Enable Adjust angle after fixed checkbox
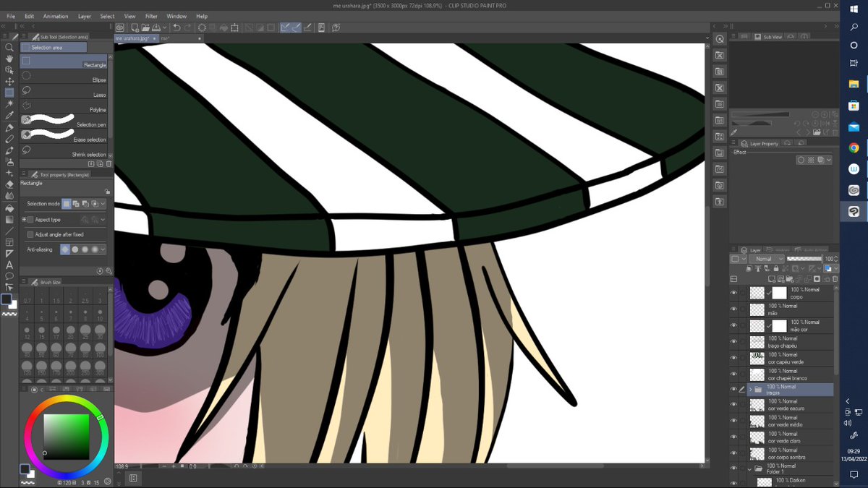The height and width of the screenshot is (488, 868). (30, 234)
